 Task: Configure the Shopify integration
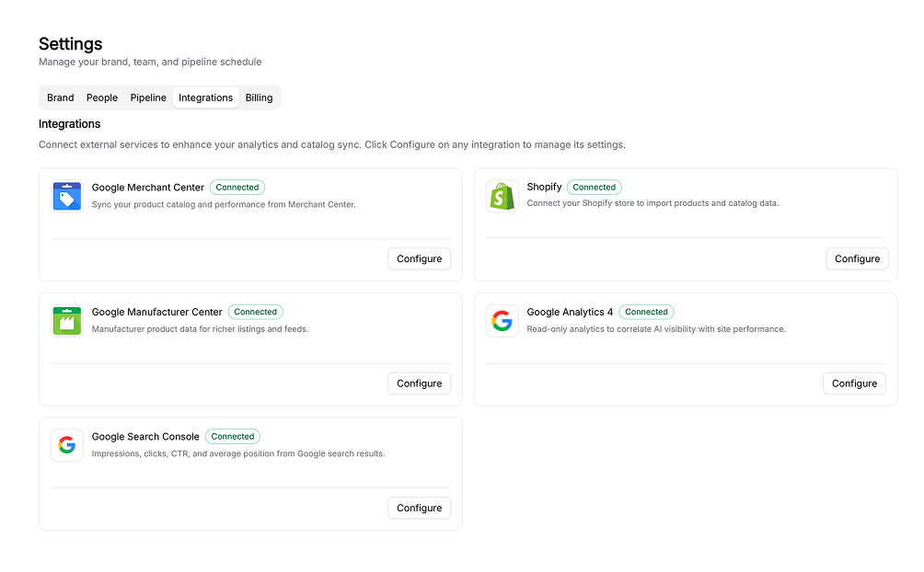[857, 258]
